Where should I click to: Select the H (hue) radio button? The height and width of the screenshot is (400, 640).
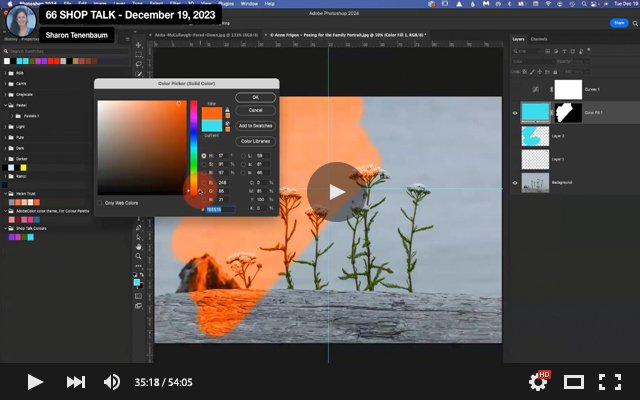(x=204, y=156)
